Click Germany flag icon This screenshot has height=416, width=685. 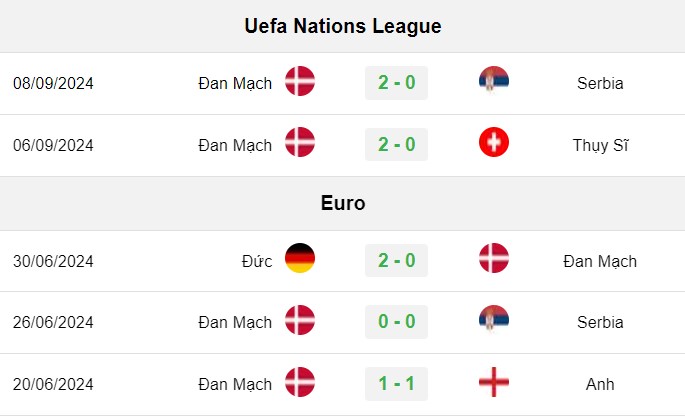300,258
